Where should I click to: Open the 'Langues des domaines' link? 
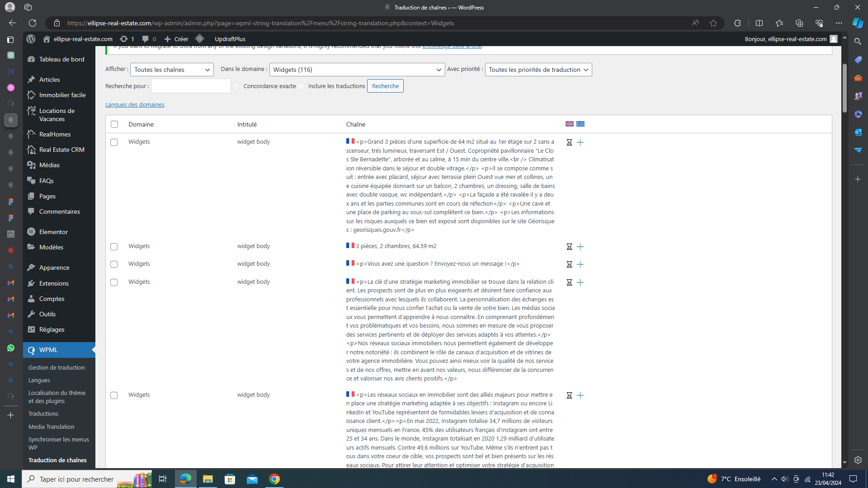135,104
